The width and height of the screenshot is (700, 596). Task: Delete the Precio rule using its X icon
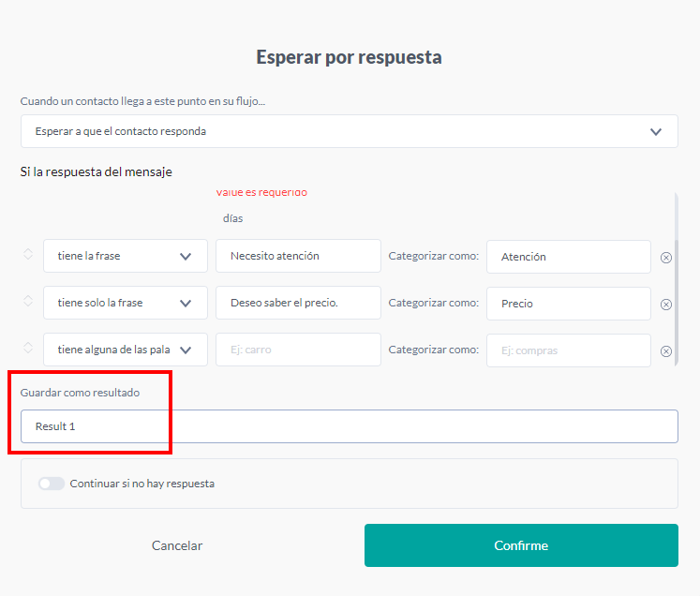[x=666, y=305]
